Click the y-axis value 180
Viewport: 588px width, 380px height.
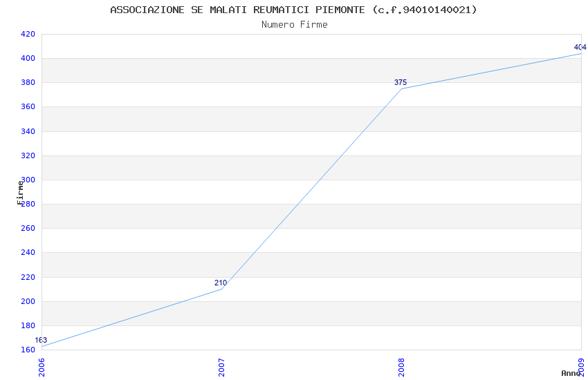point(28,325)
